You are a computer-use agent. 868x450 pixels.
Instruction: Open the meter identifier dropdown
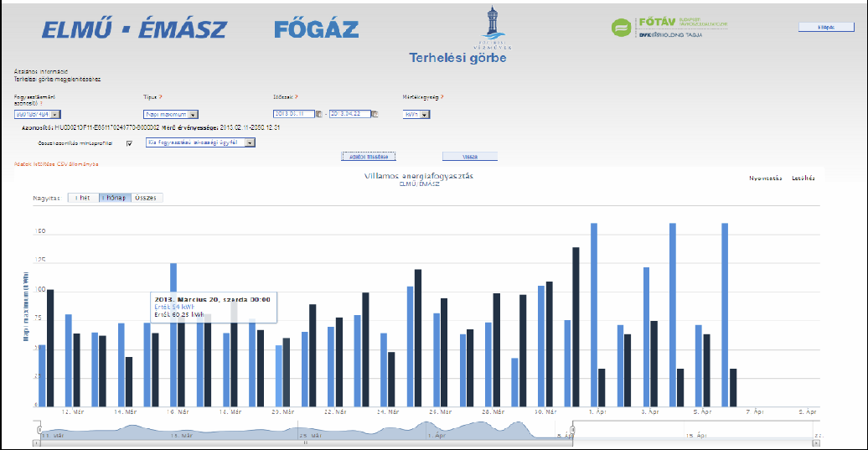pos(37,115)
